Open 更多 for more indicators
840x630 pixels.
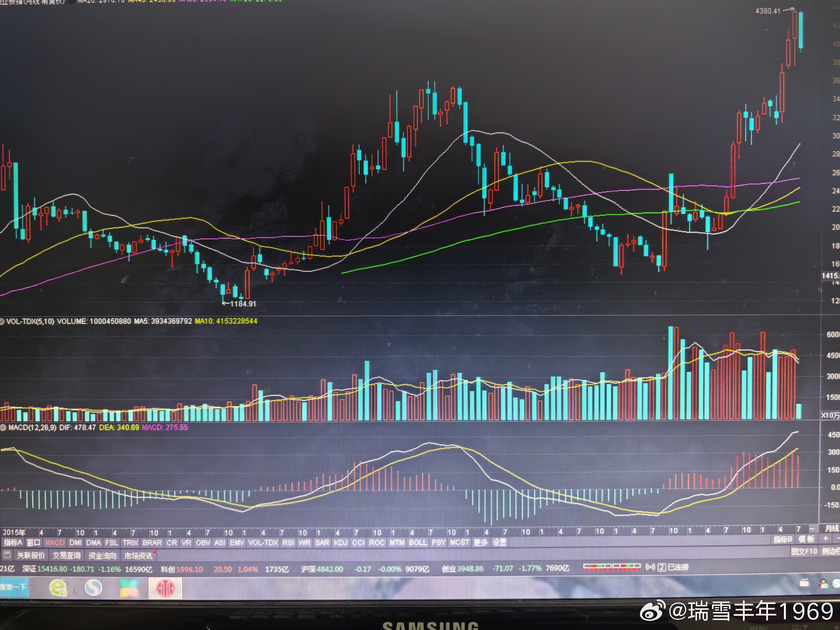click(480, 542)
